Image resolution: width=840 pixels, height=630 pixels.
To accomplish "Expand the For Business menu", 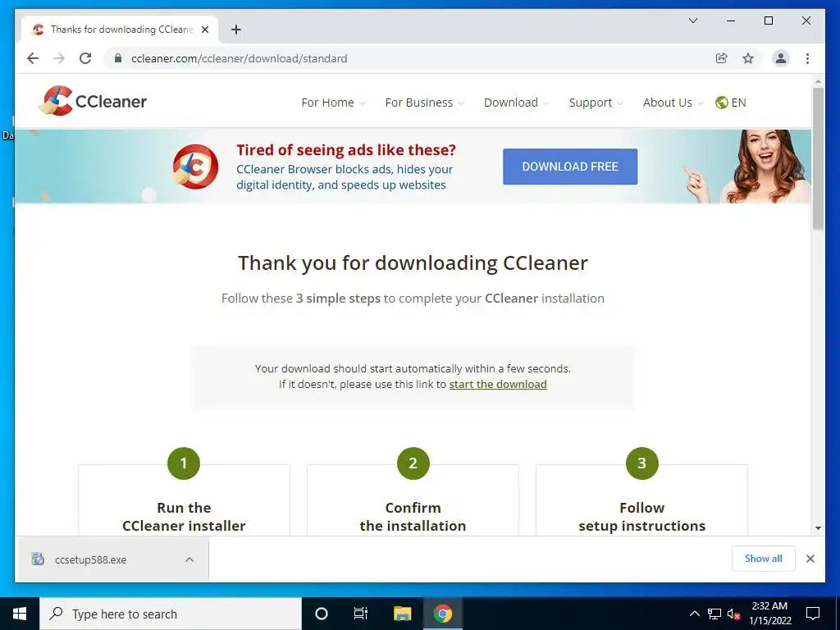I will pyautogui.click(x=424, y=103).
